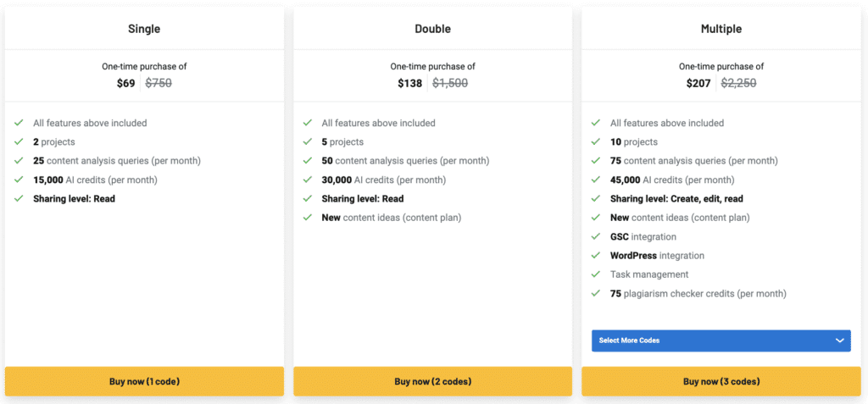Click checkmark next to 15,000 AI credits
This screenshot has height=404, width=868.
point(19,180)
